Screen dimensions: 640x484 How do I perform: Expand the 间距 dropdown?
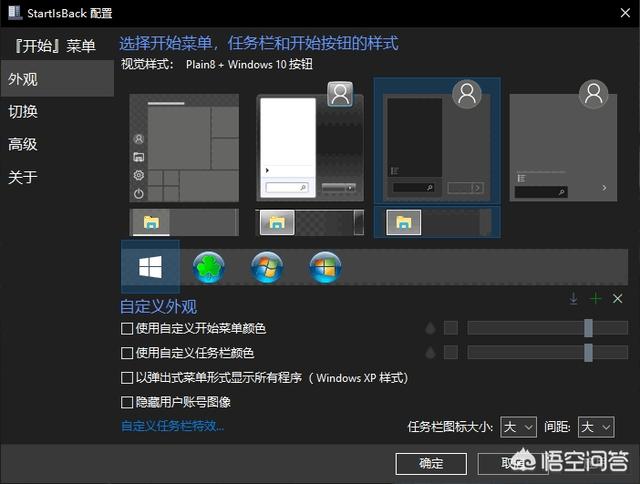pos(596,427)
